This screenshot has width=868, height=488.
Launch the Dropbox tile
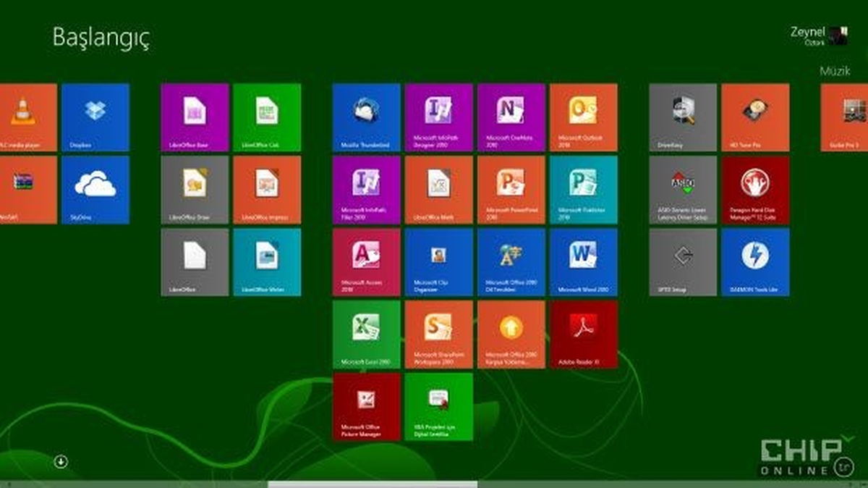tap(95, 117)
